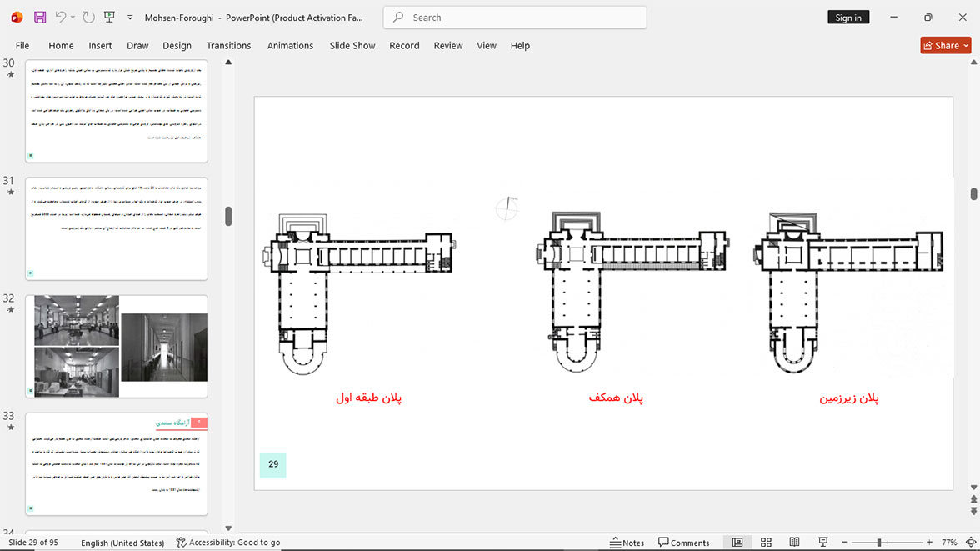Open the Share button dropdown
980x551 pixels.
pyautogui.click(x=967, y=46)
